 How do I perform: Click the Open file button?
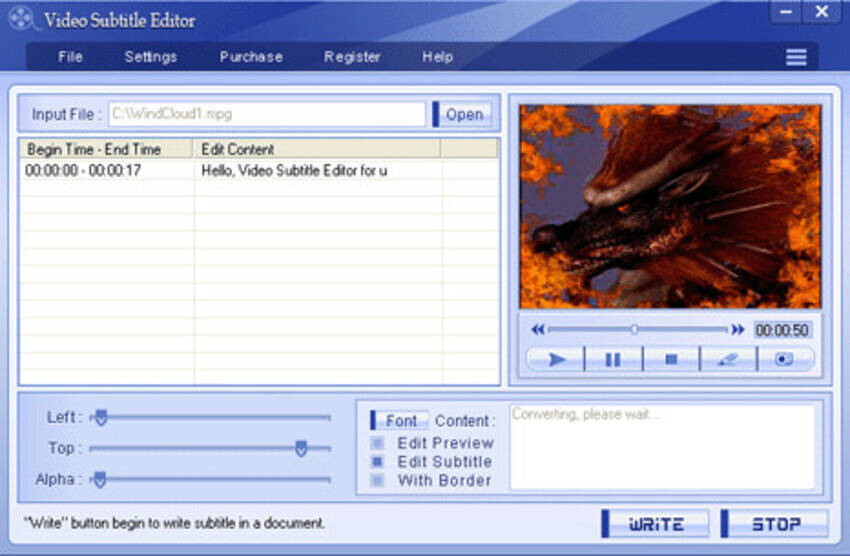pyautogui.click(x=462, y=114)
